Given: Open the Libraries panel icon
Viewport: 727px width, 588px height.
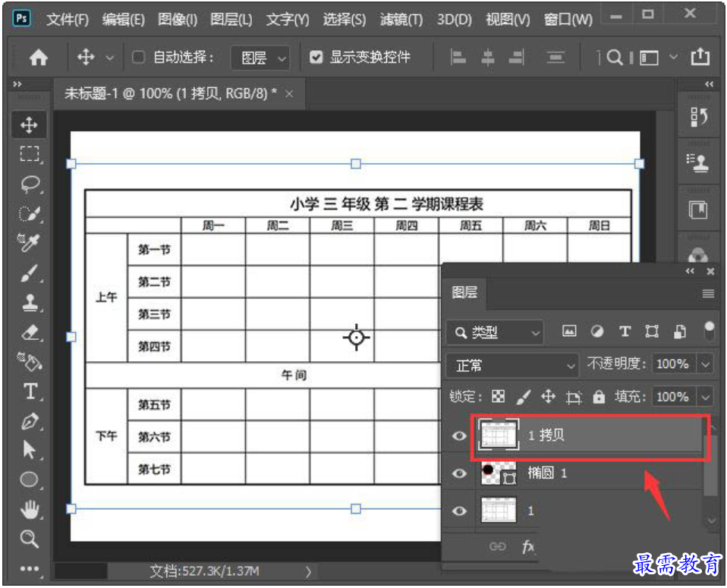Looking at the screenshot, I should click(698, 209).
